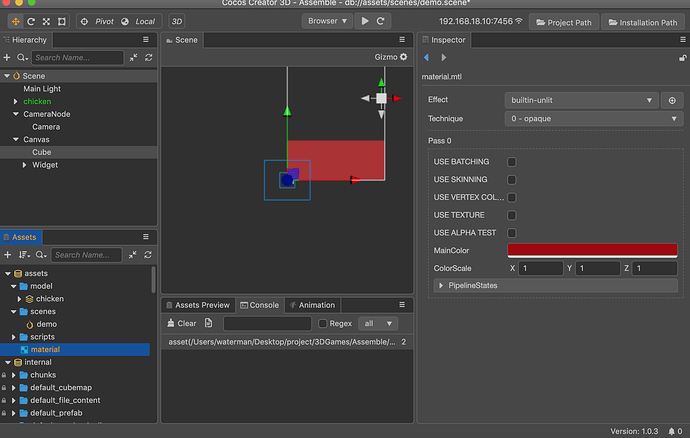690x438 pixels.
Task: Select the chicken node in Hierarchy
Action: click(37, 101)
